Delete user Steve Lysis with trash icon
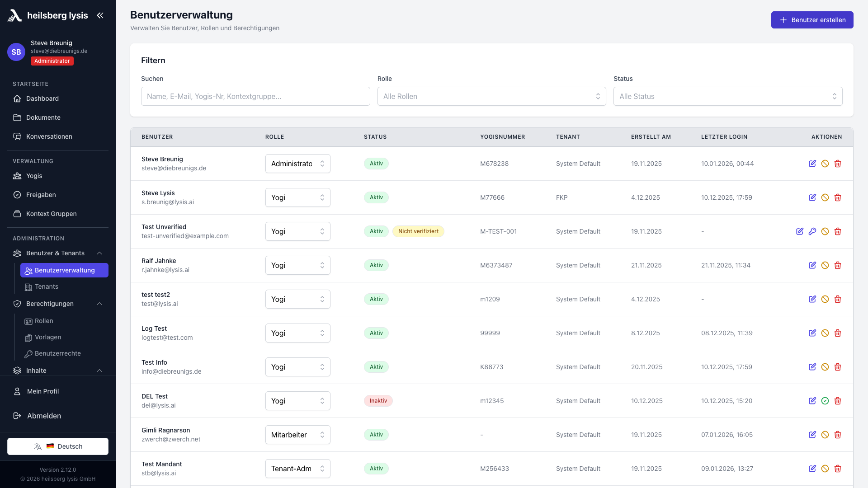The width and height of the screenshot is (868, 488). click(837, 197)
